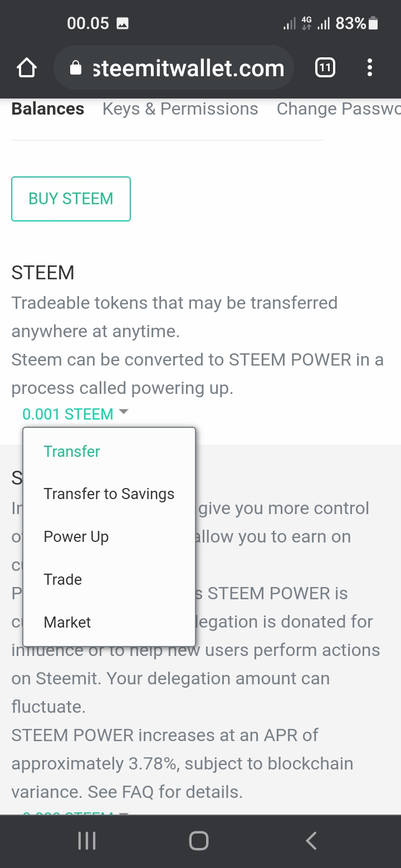
Task: Select Transfer from the dropdown menu
Action: (x=72, y=451)
